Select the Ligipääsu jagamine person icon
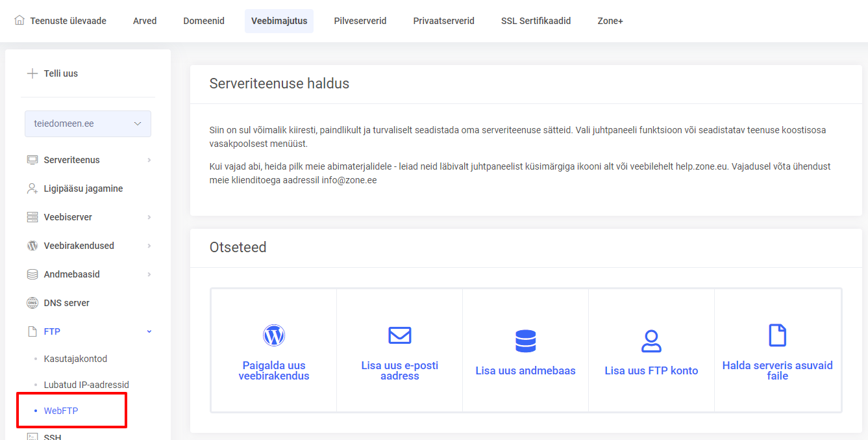Image resolution: width=868 pixels, height=440 pixels. (x=33, y=188)
